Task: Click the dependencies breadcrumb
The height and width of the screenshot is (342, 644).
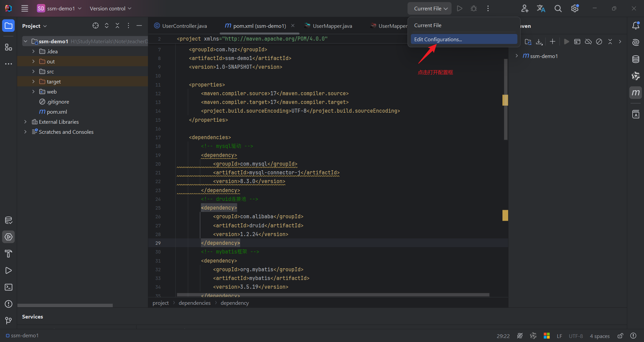Action: 195,303
